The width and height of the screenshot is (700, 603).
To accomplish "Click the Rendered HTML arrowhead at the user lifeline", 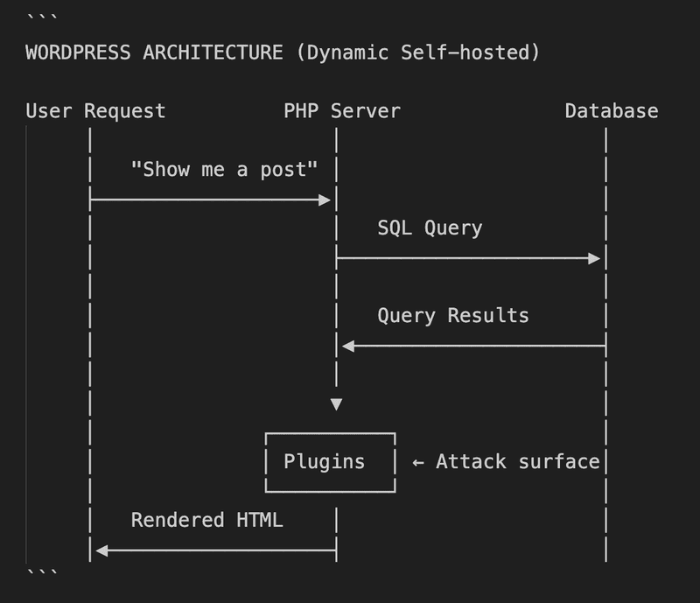I will coord(101,550).
